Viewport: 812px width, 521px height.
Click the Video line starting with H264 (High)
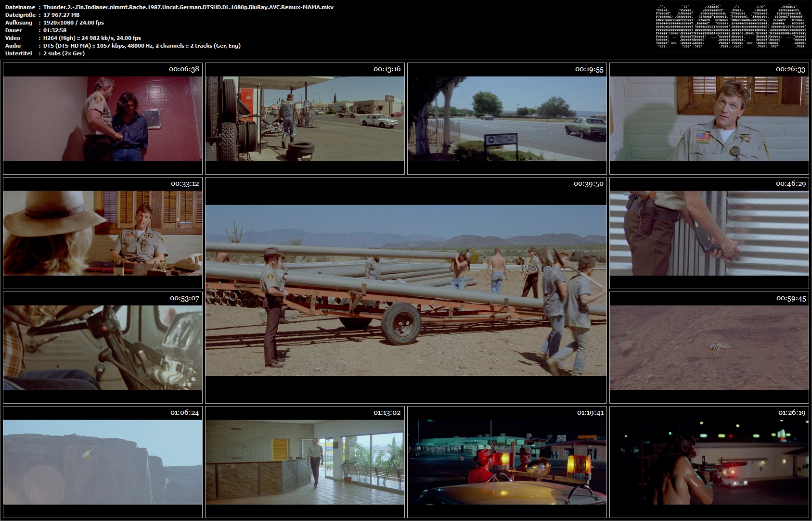tap(92, 38)
